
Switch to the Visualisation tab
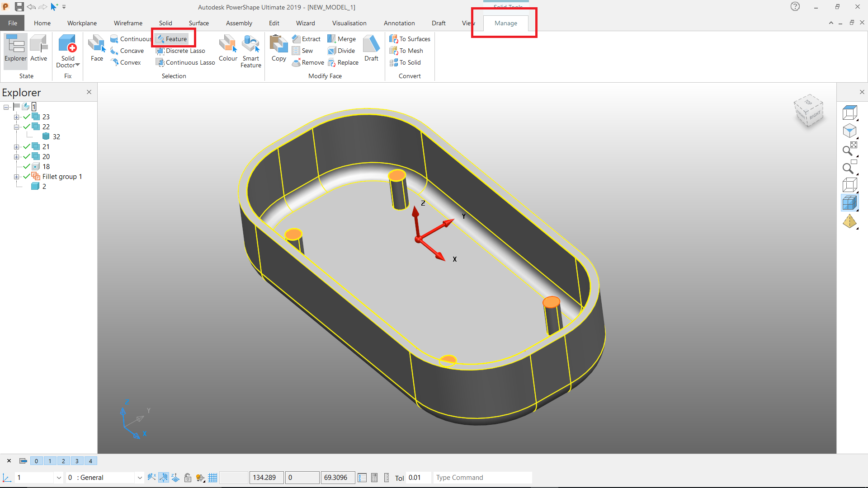pos(349,23)
